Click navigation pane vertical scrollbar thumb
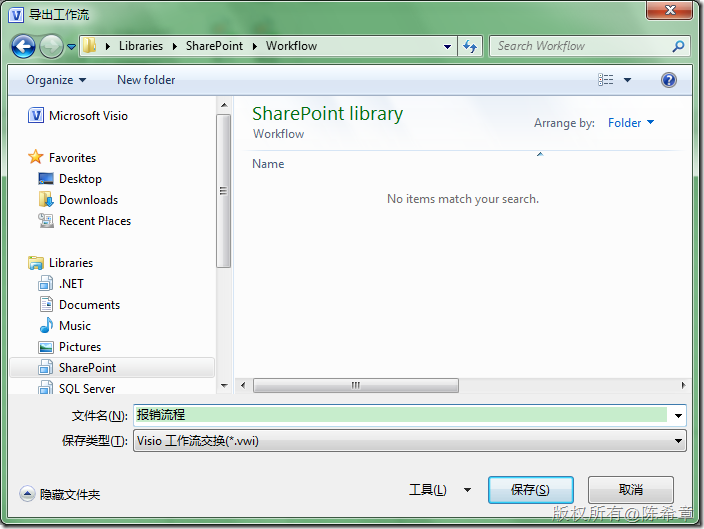 pos(223,191)
